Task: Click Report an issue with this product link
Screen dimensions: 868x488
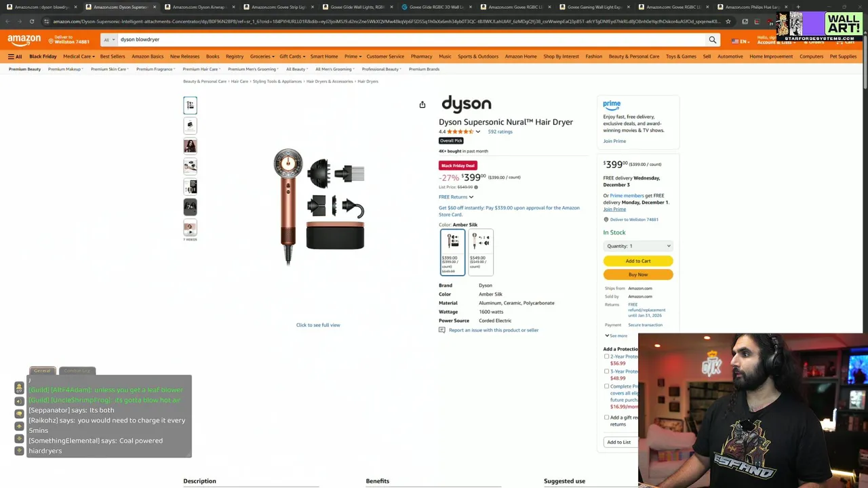Action: pos(494,330)
